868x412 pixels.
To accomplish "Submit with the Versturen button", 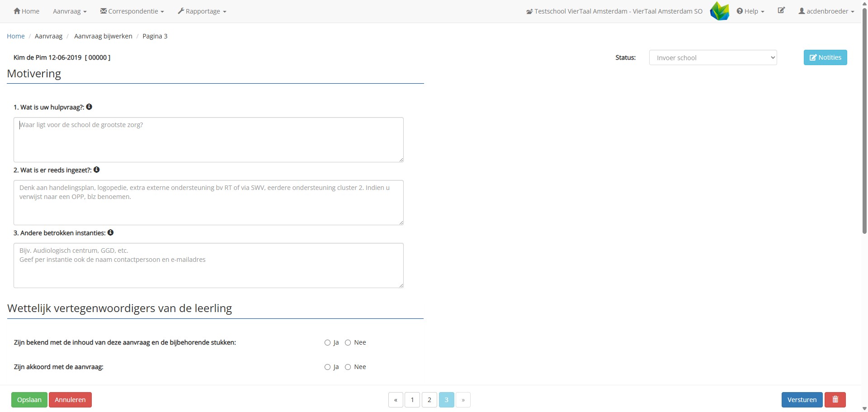I will (x=802, y=400).
